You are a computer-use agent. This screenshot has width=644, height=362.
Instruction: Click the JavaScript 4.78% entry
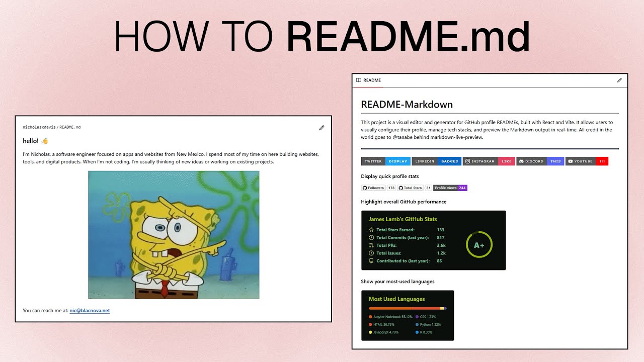point(384,332)
